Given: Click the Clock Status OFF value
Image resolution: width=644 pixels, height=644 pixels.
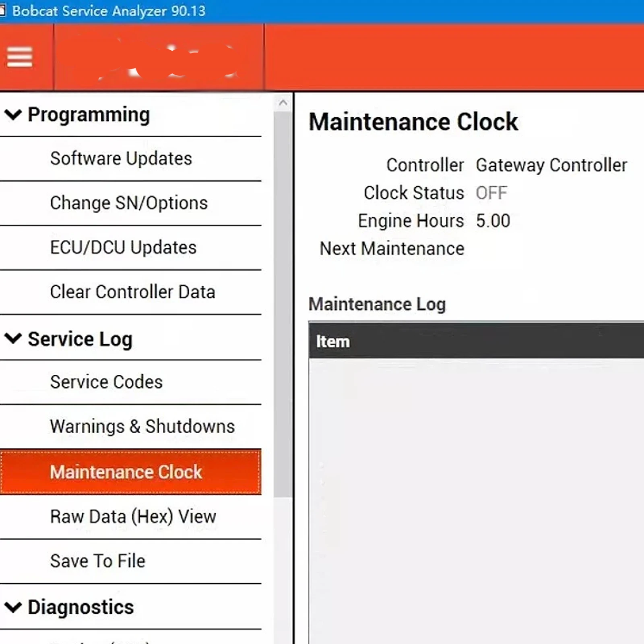Looking at the screenshot, I should coord(491,193).
